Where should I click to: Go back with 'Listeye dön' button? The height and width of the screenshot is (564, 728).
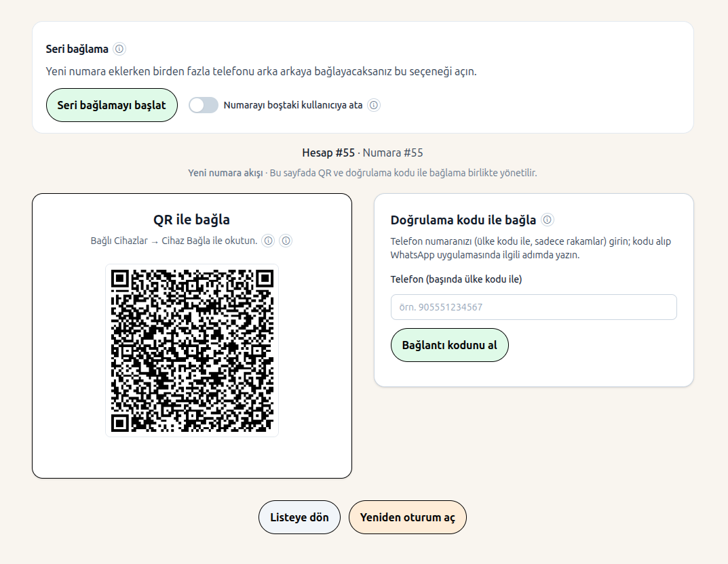(x=299, y=517)
